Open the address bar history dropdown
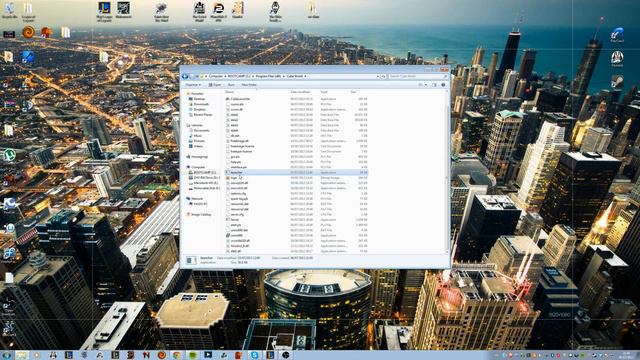Screen dimensions: 640x360 378,76
